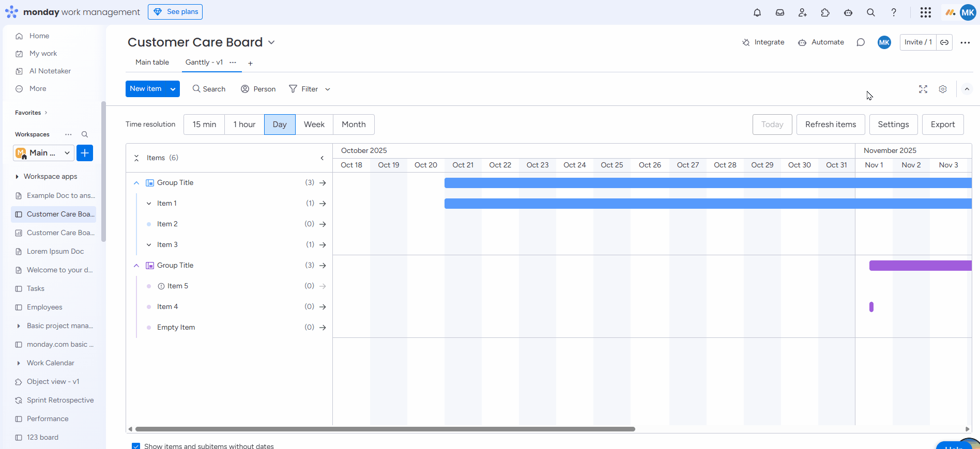Expand Item 1 subitems
Screen dimensions: 980x449
149,204
